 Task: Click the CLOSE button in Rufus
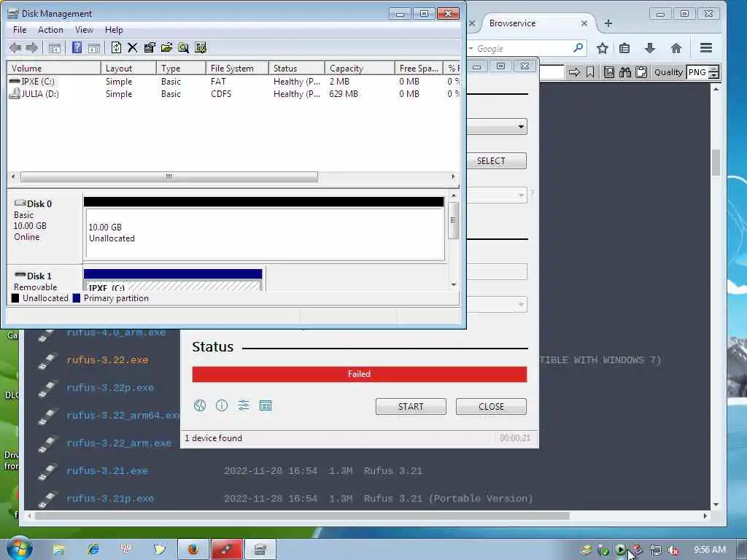(491, 407)
